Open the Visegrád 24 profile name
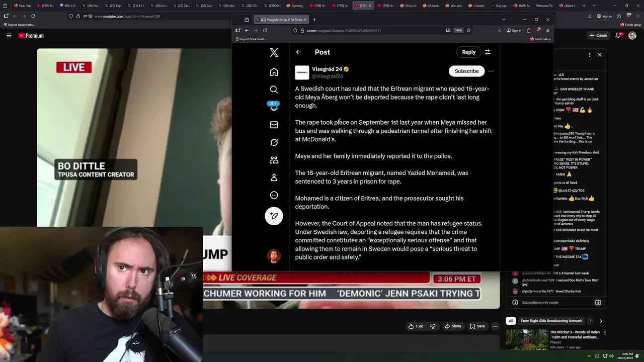This screenshot has height=362, width=644. [327, 69]
